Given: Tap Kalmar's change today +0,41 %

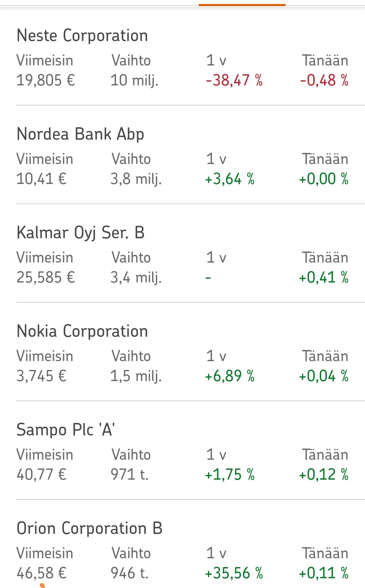Looking at the screenshot, I should pos(323,277).
